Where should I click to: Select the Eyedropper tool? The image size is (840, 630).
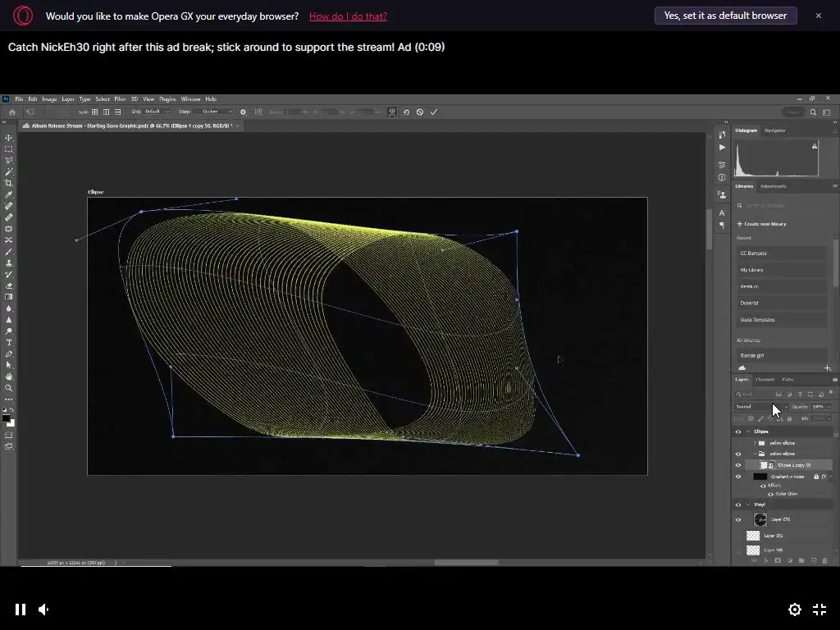pos(8,194)
